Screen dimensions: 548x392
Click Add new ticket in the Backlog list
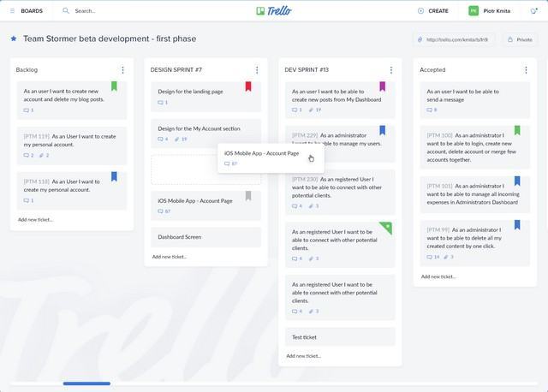point(35,220)
